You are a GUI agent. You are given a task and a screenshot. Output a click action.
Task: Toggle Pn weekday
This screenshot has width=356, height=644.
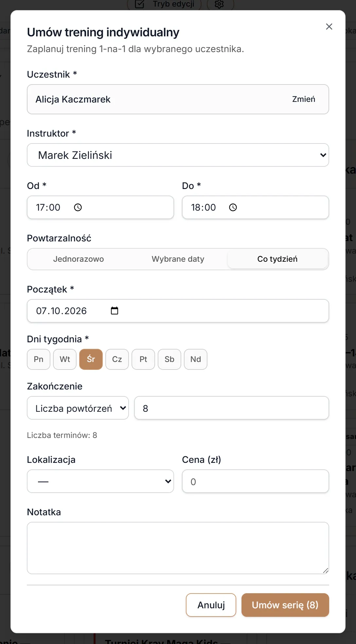(x=39, y=359)
